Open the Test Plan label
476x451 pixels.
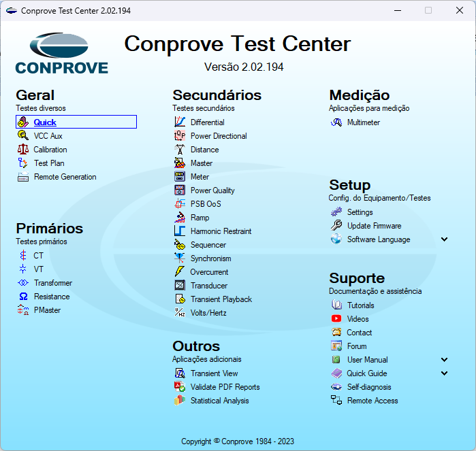(49, 163)
